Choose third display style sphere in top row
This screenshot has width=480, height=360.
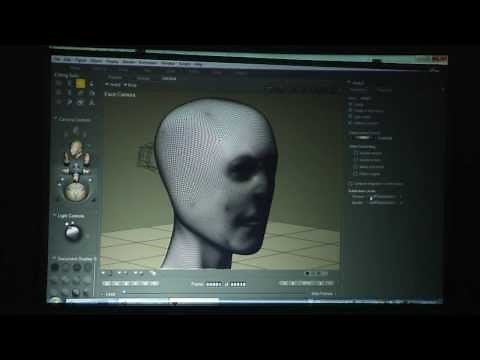(x=77, y=267)
